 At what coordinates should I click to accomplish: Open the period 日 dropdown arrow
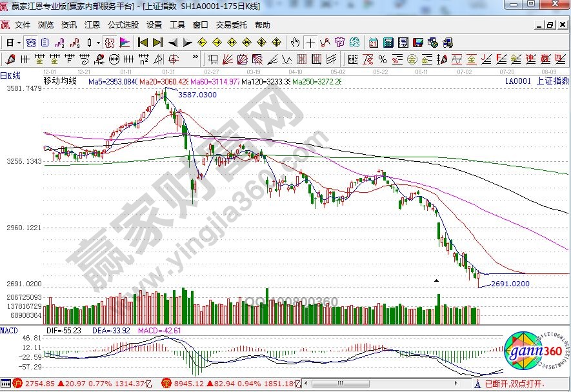(19, 43)
